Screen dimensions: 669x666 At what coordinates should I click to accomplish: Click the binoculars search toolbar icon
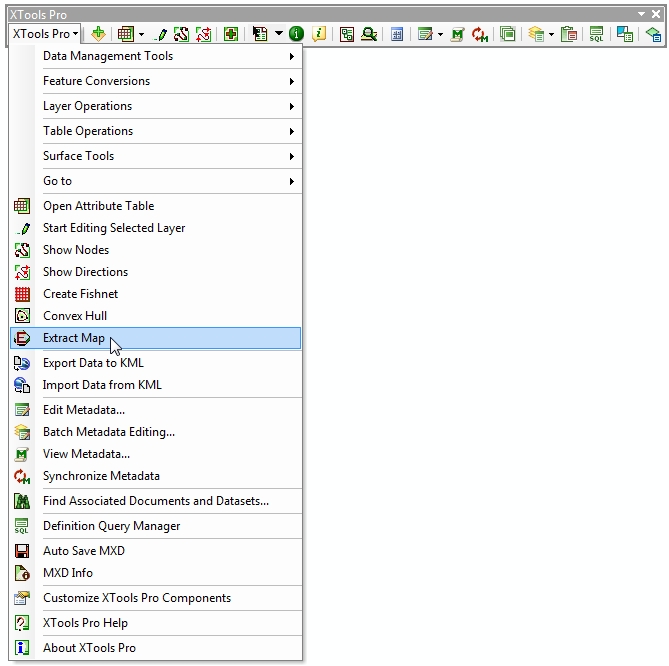tap(369, 34)
